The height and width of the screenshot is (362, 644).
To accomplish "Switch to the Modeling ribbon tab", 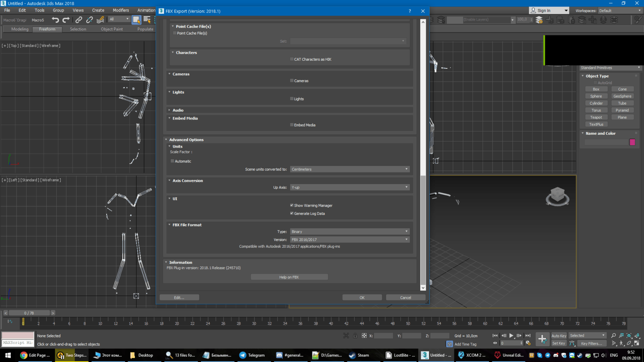I will point(20,29).
